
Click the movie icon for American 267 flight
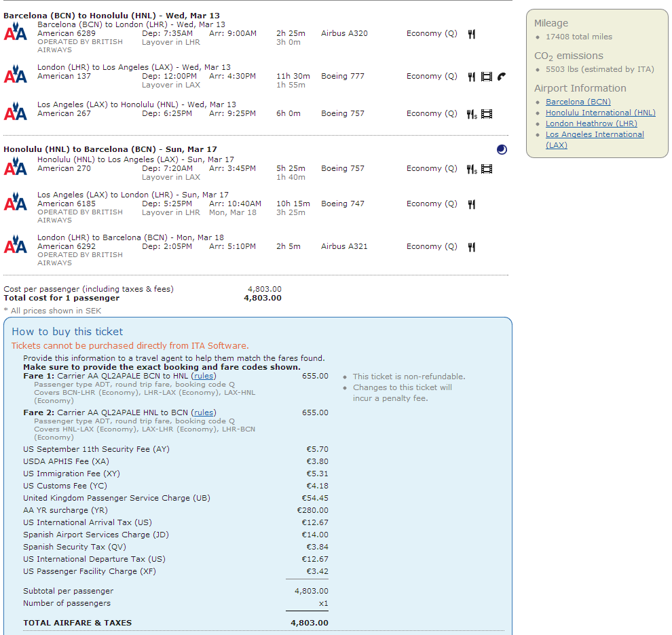click(x=487, y=114)
